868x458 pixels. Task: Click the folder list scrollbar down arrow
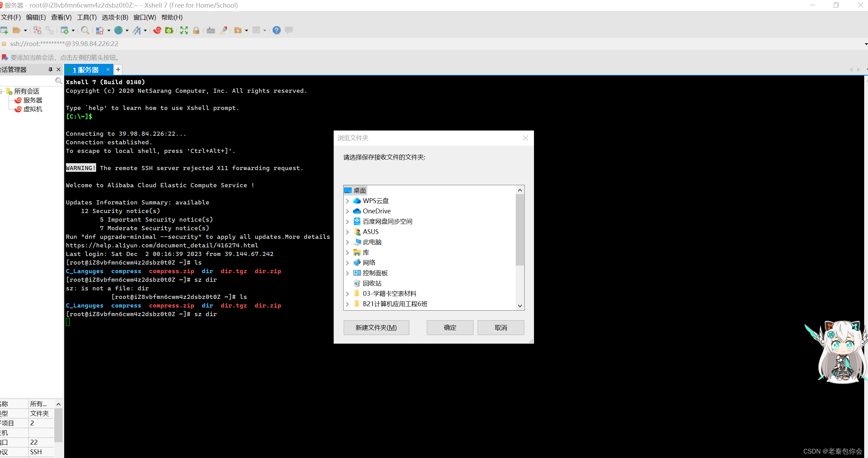click(x=520, y=305)
